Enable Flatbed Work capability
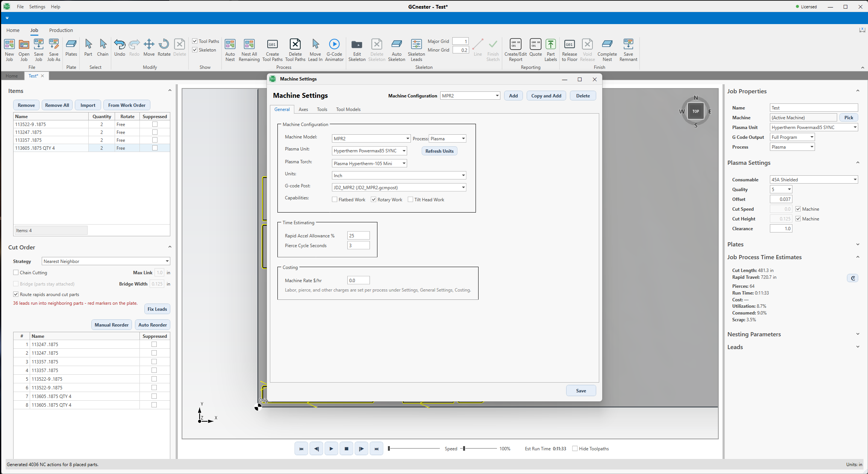The height and width of the screenshot is (474, 868). (x=335, y=199)
